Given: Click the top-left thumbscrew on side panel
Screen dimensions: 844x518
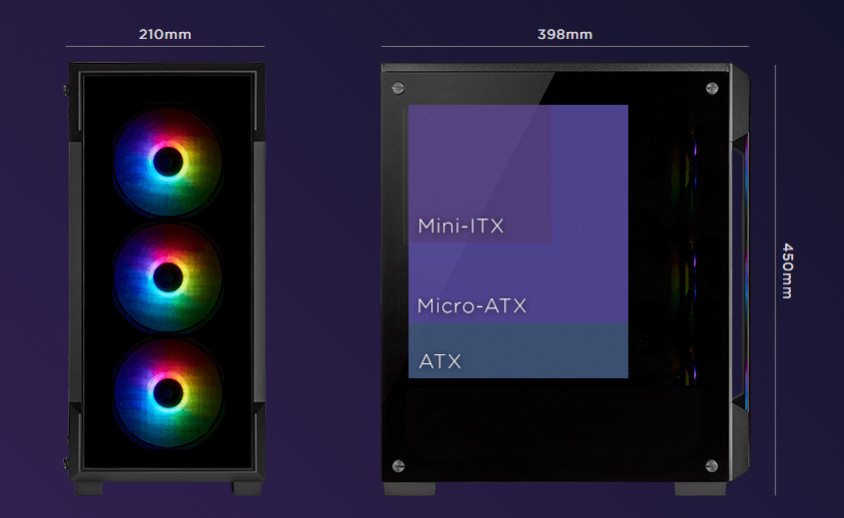Looking at the screenshot, I should [398, 88].
